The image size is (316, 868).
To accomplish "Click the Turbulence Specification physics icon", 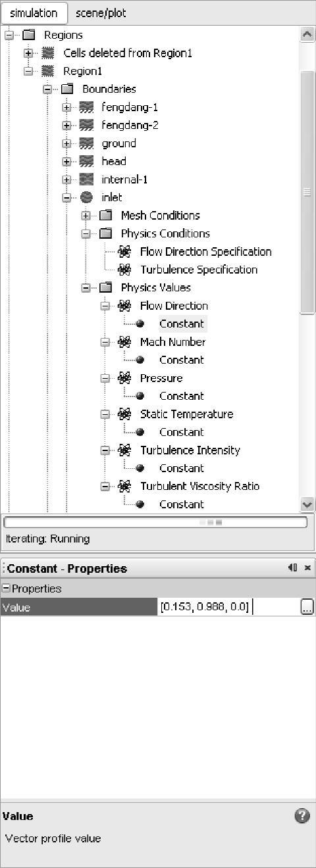I will tap(124, 270).
